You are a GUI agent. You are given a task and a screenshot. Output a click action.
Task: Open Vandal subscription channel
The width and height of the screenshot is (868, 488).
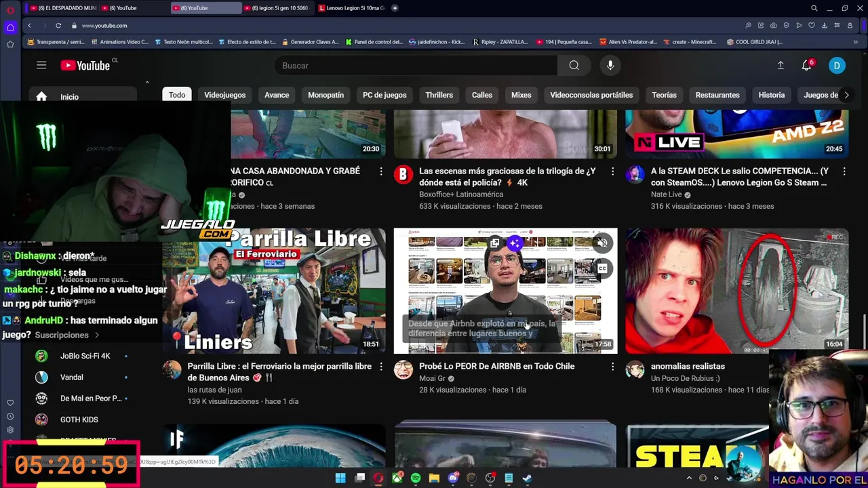pos(81,377)
